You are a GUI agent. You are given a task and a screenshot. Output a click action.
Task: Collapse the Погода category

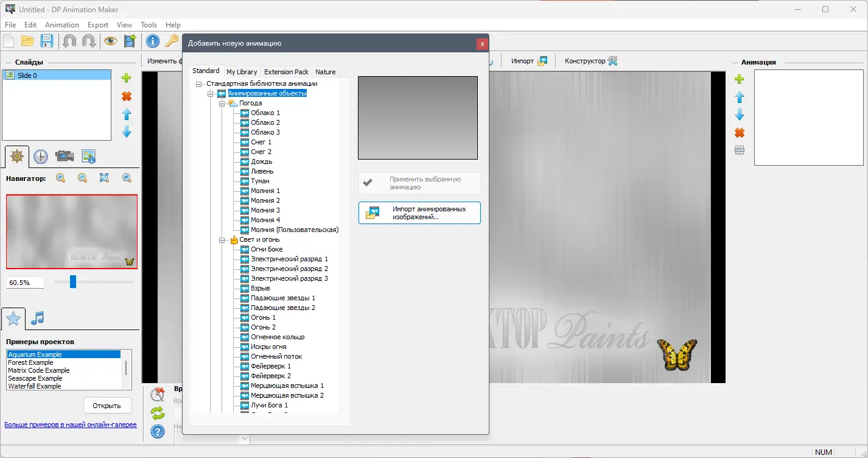coord(222,104)
